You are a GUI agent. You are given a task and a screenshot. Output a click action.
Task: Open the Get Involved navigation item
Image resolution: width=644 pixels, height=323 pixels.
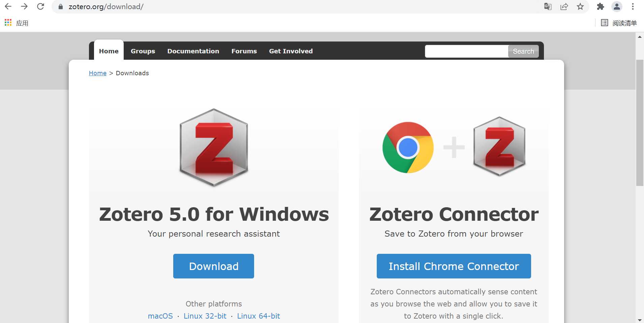291,51
